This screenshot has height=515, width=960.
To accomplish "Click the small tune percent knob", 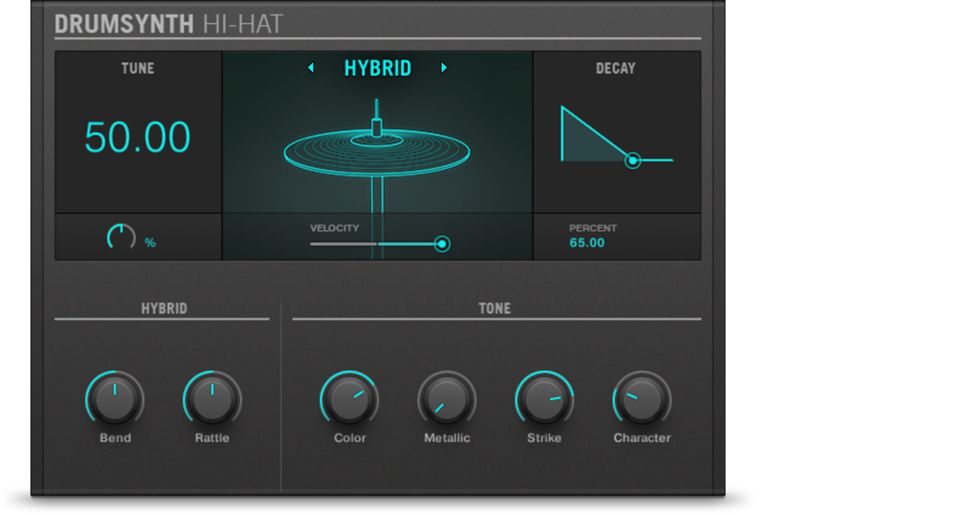I will point(121,238).
